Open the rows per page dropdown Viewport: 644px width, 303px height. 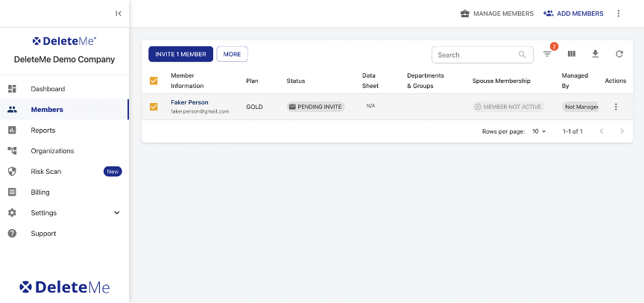point(539,131)
